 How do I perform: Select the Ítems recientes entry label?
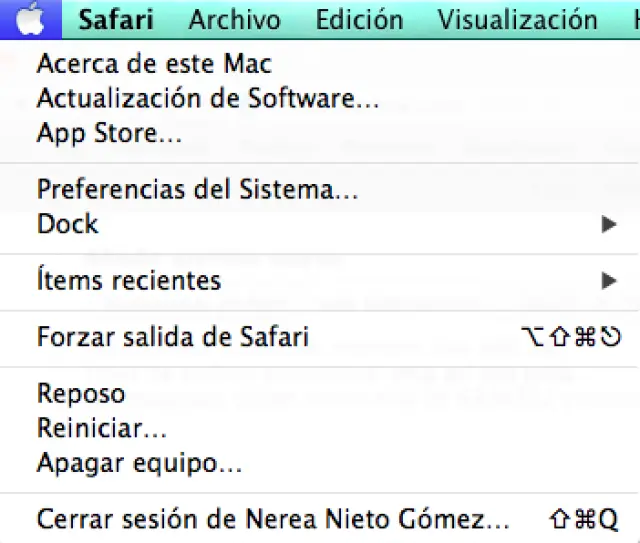pyautogui.click(x=129, y=280)
